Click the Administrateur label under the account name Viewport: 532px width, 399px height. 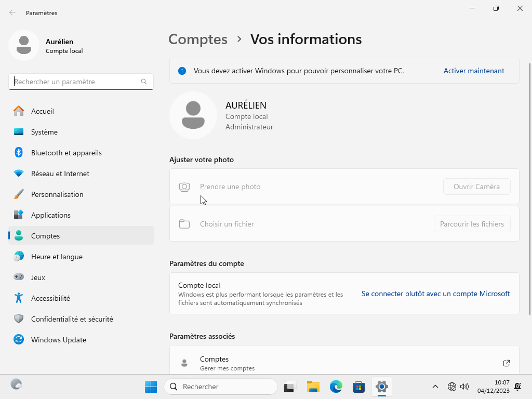click(249, 127)
